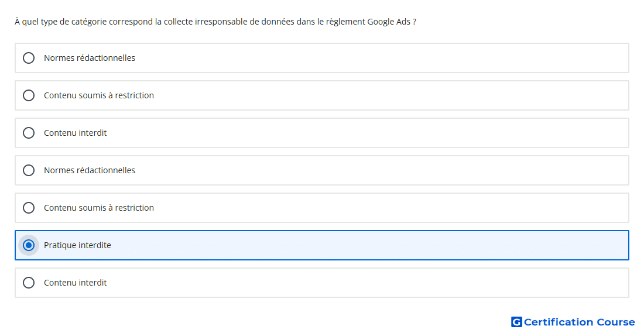Select the first 'Contenu soumis à restriction' radio button

click(29, 95)
